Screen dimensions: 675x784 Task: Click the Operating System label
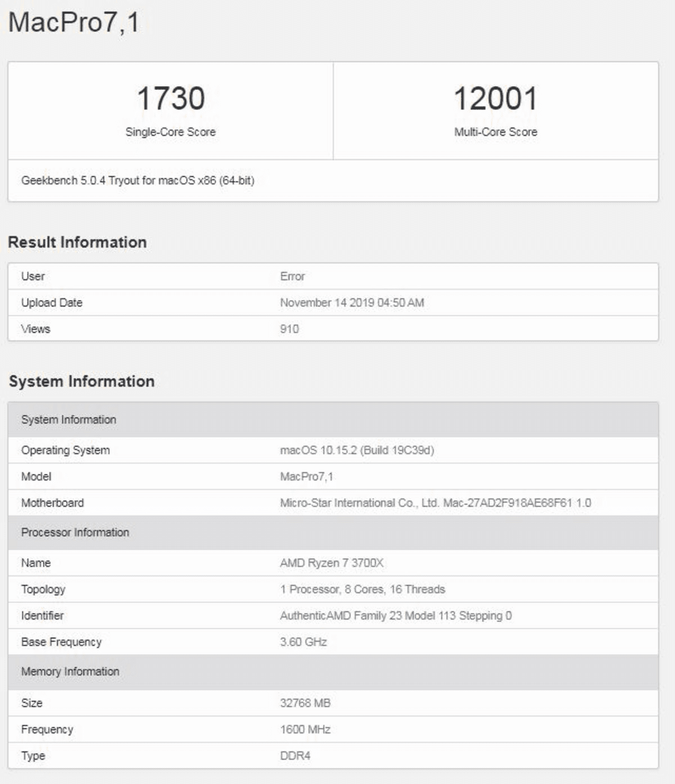pos(66,450)
